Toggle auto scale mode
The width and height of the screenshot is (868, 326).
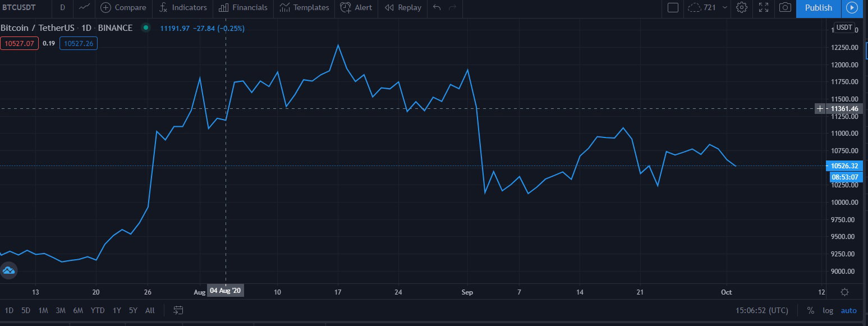click(x=849, y=310)
